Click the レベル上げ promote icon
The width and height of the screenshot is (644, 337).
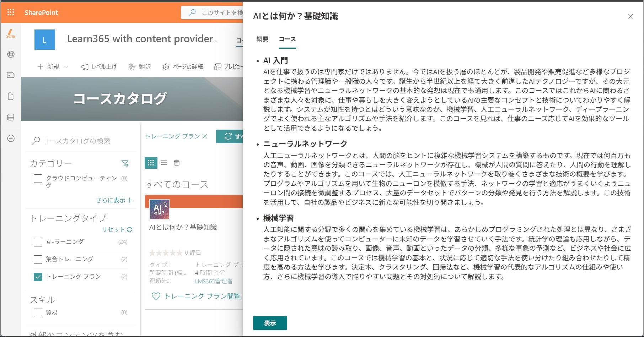[x=85, y=67]
